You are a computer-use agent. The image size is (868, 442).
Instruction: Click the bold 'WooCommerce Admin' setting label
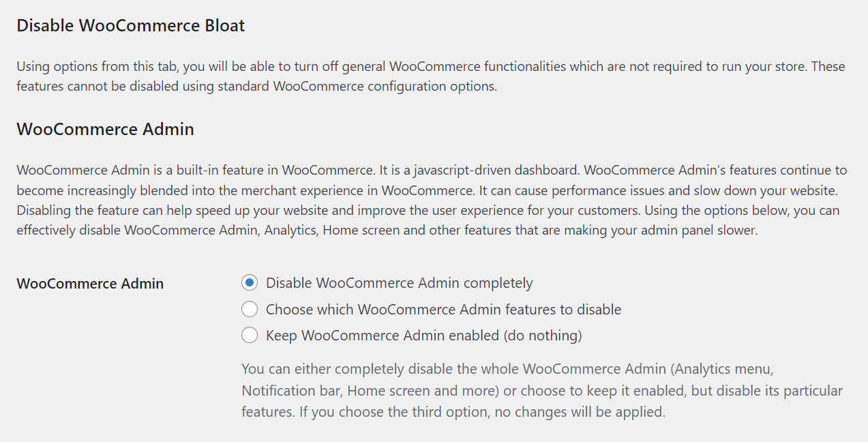(x=89, y=283)
